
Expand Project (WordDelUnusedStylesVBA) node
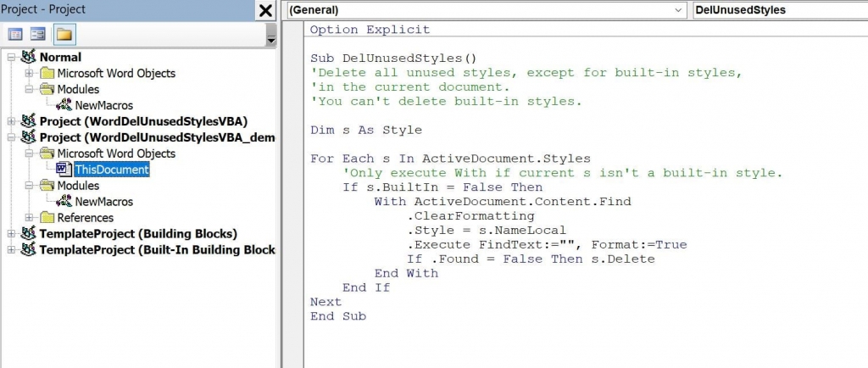[11, 121]
